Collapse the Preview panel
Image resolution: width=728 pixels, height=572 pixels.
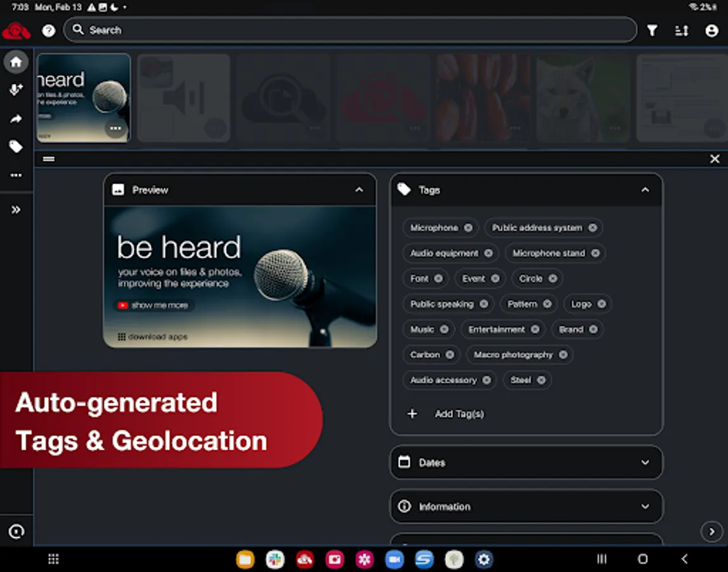click(359, 190)
